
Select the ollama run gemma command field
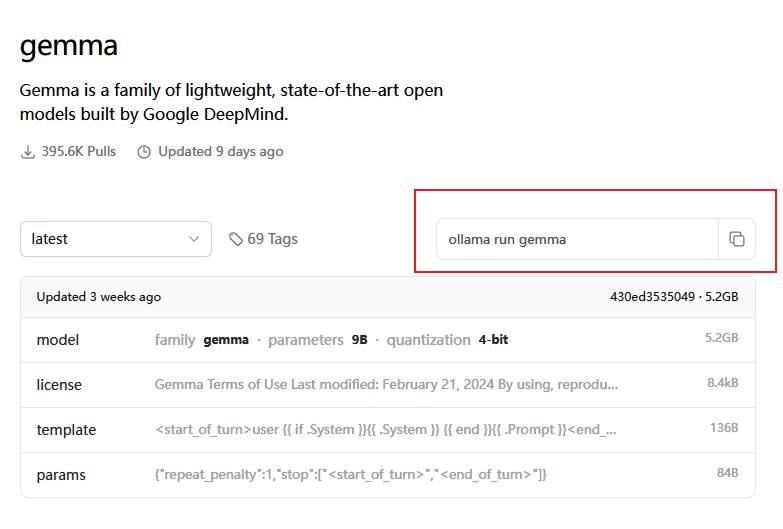[x=577, y=239]
